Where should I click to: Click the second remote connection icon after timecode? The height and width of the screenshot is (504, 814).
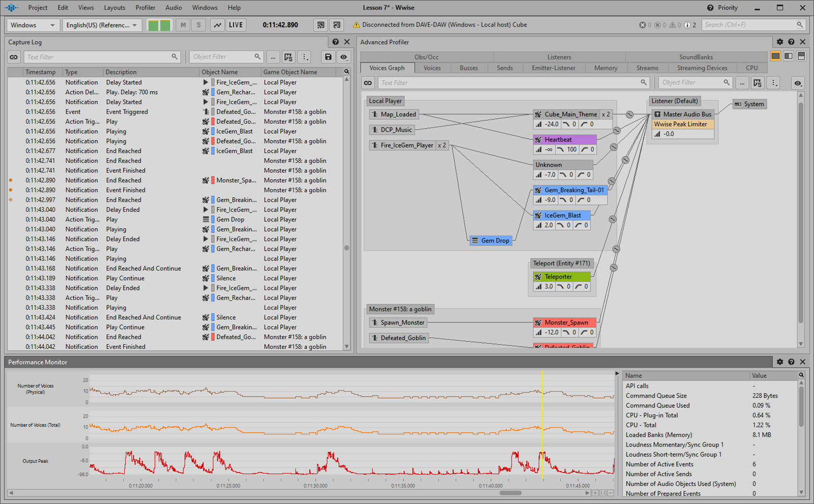[x=336, y=25]
